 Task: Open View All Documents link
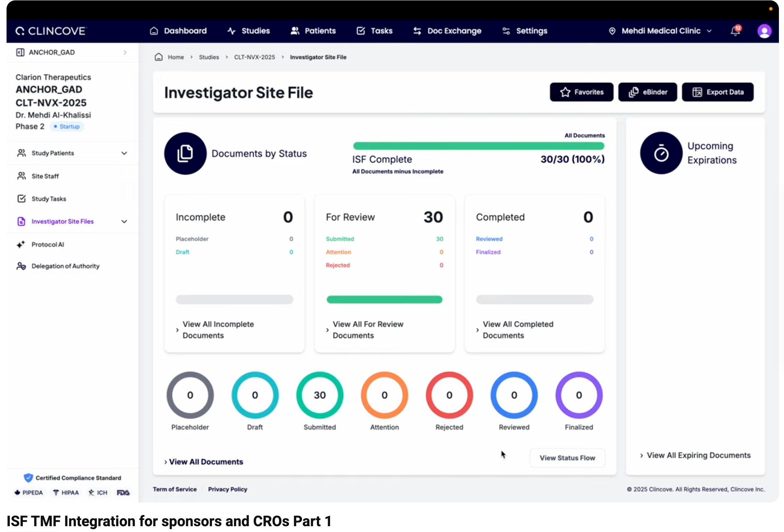tap(204, 462)
